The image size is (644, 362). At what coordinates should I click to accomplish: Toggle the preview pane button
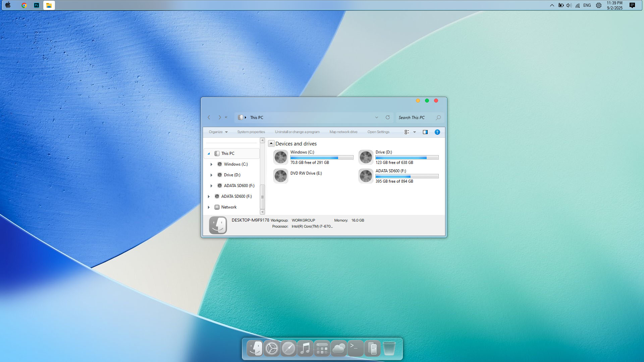click(x=425, y=132)
